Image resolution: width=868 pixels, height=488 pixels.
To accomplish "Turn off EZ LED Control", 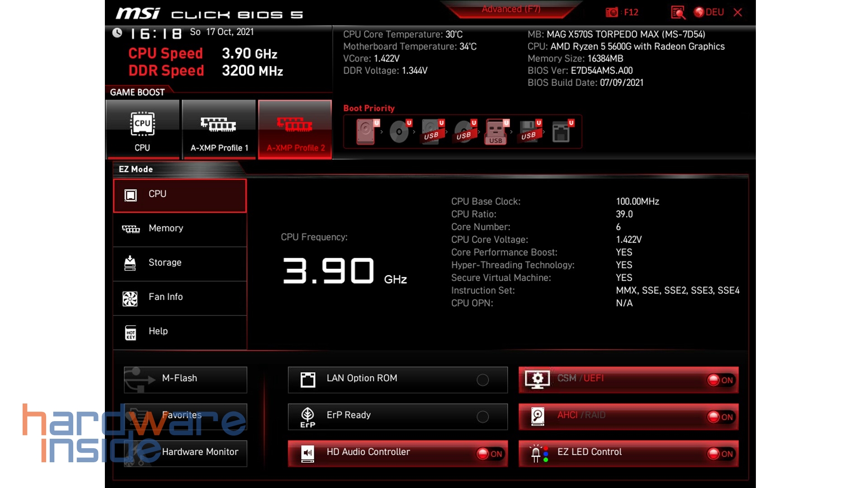I will [x=721, y=454].
